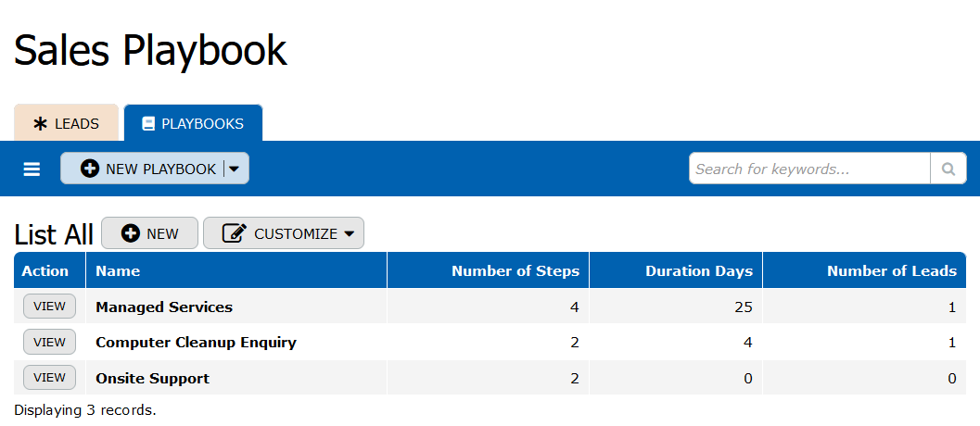The image size is (980, 426).
Task: Click the New button beside List All
Action: [149, 233]
